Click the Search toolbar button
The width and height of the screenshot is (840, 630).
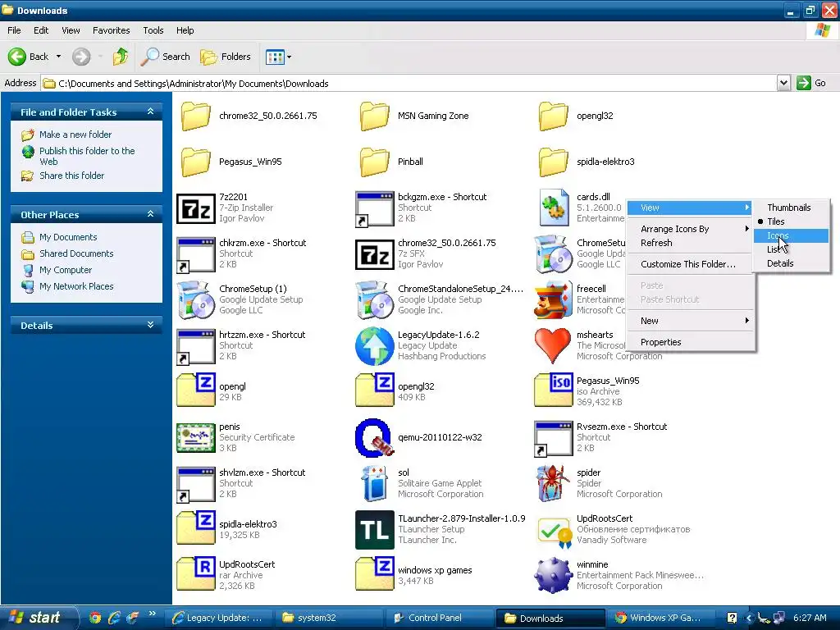(166, 57)
